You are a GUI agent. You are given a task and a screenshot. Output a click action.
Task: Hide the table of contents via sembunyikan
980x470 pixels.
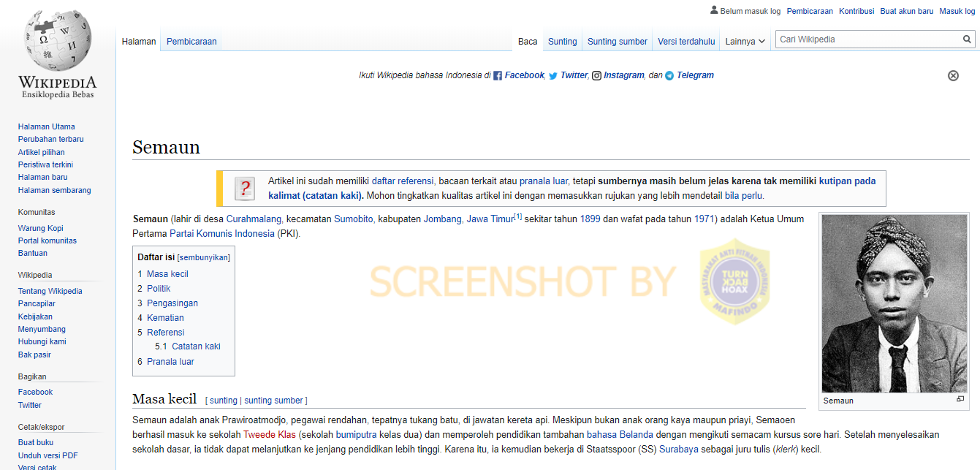(204, 257)
